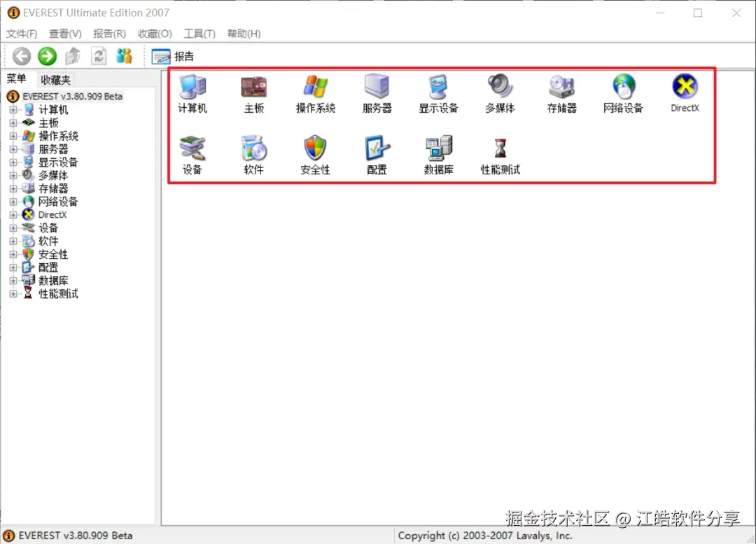Open the 计算机 icon in the main panel
This screenshot has width=756, height=544.
click(192, 94)
